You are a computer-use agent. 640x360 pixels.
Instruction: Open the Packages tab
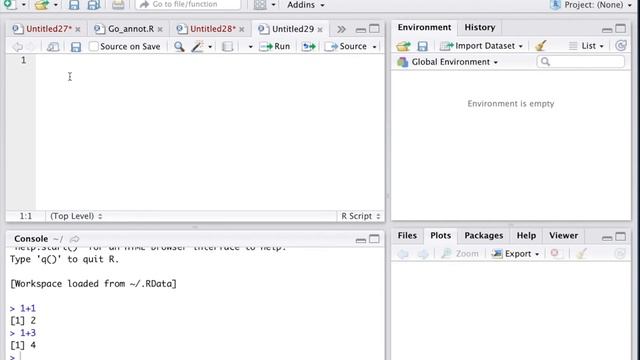(484, 236)
